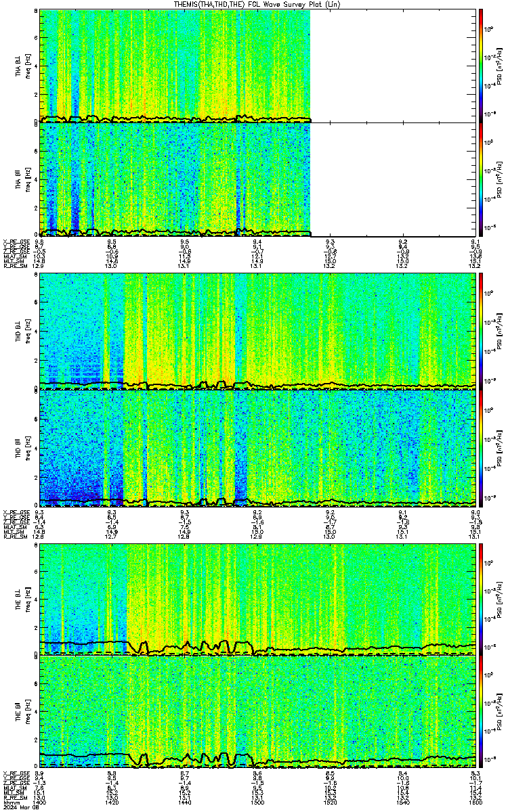Click the THA BL color bar
Screen dimensions: 508x812
(481, 65)
